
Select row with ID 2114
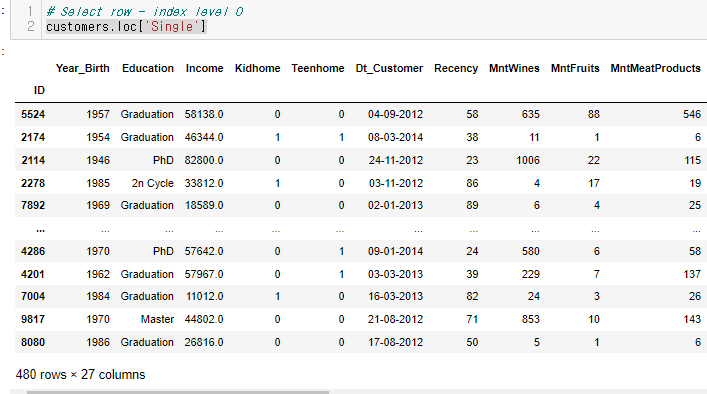pos(361,160)
